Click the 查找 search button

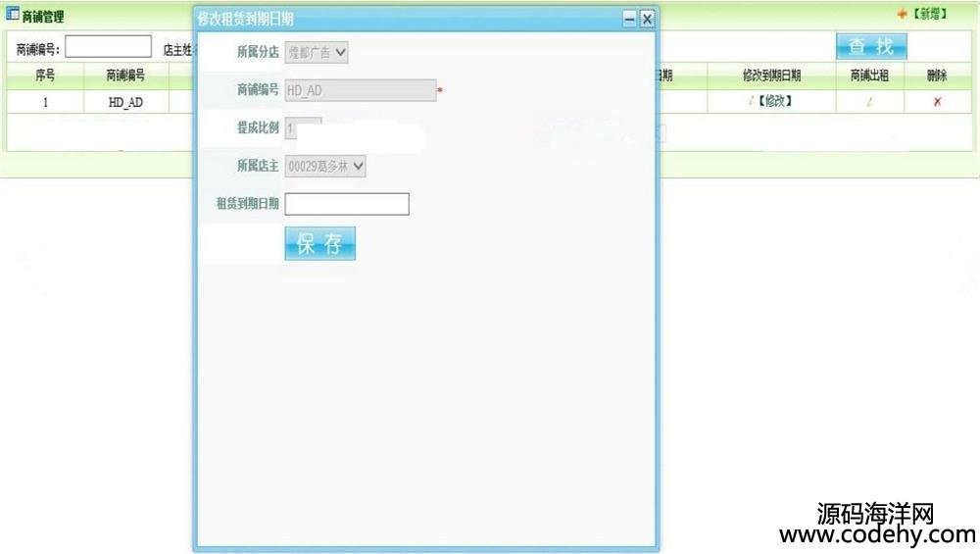pos(871,46)
